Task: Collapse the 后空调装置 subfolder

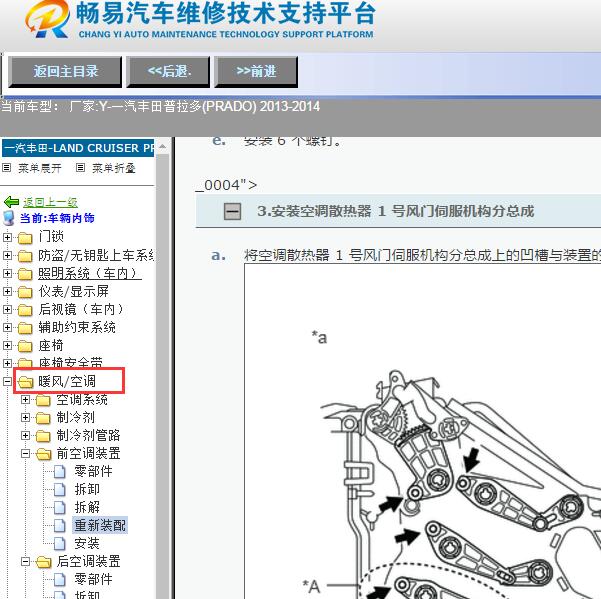Action: pos(25,561)
